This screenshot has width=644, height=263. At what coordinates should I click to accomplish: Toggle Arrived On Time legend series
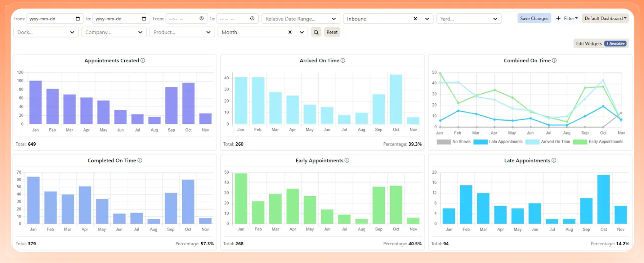[x=548, y=142]
